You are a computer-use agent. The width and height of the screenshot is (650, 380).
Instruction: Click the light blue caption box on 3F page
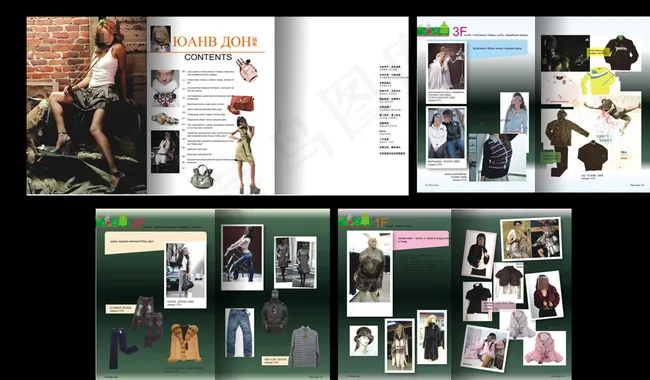pyautogui.click(x=499, y=48)
